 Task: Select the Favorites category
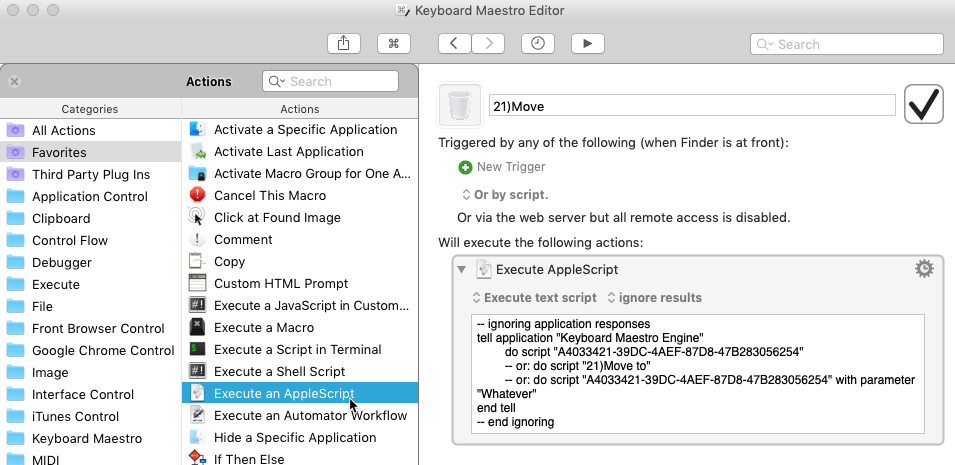[91, 152]
